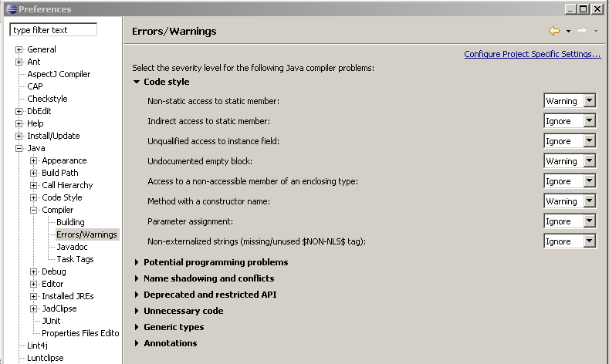This screenshot has height=364, width=609.
Task: Click Configure Project Specific Settings link
Action: click(x=532, y=54)
